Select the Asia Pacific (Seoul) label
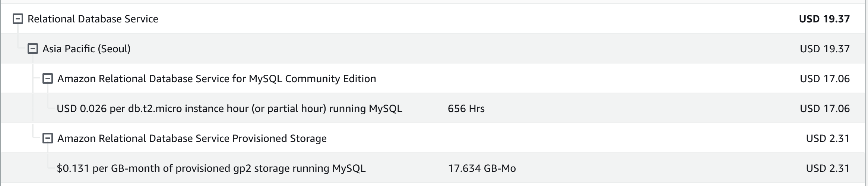Image resolution: width=868 pixels, height=186 pixels. click(x=86, y=49)
